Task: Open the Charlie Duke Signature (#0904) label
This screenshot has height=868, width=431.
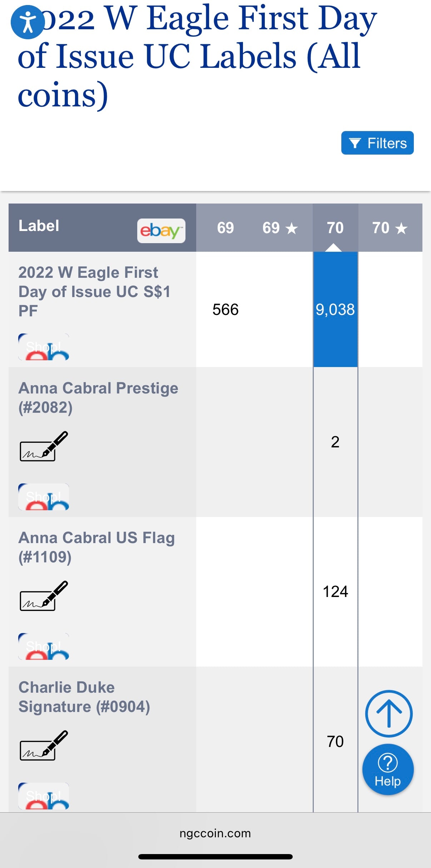Action: click(x=84, y=697)
